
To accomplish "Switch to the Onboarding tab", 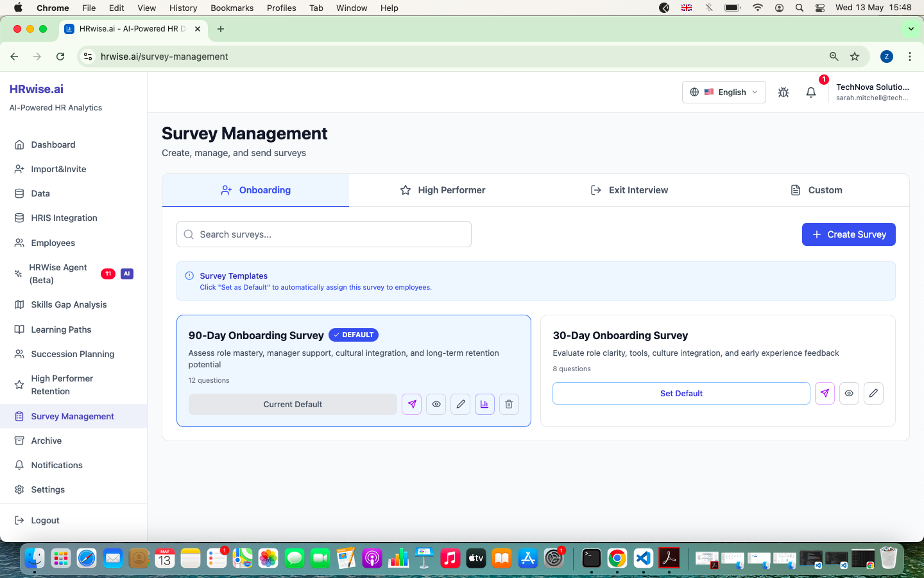I will point(255,190).
